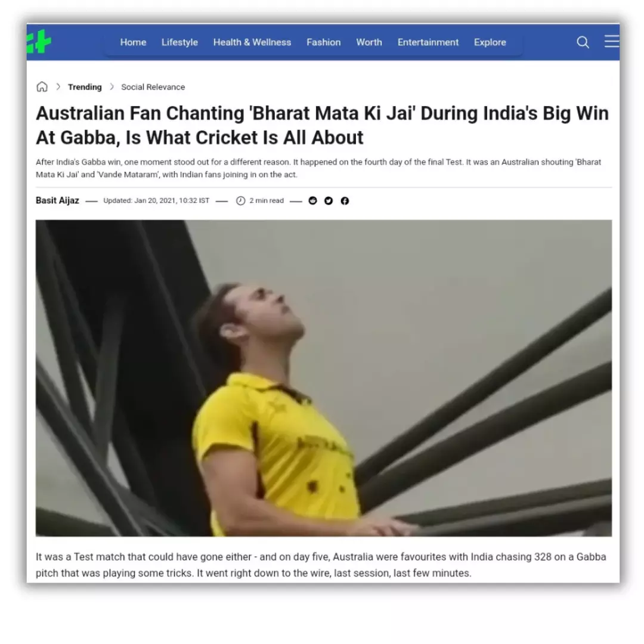Click the Social Relevance breadcrumb
The height and width of the screenshot is (644, 644).
tap(153, 87)
